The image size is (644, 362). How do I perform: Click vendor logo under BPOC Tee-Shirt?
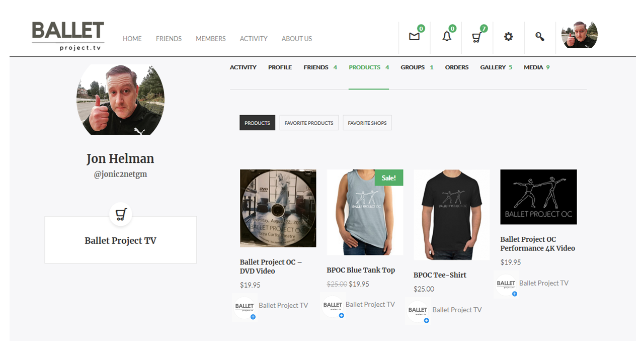[418, 311]
